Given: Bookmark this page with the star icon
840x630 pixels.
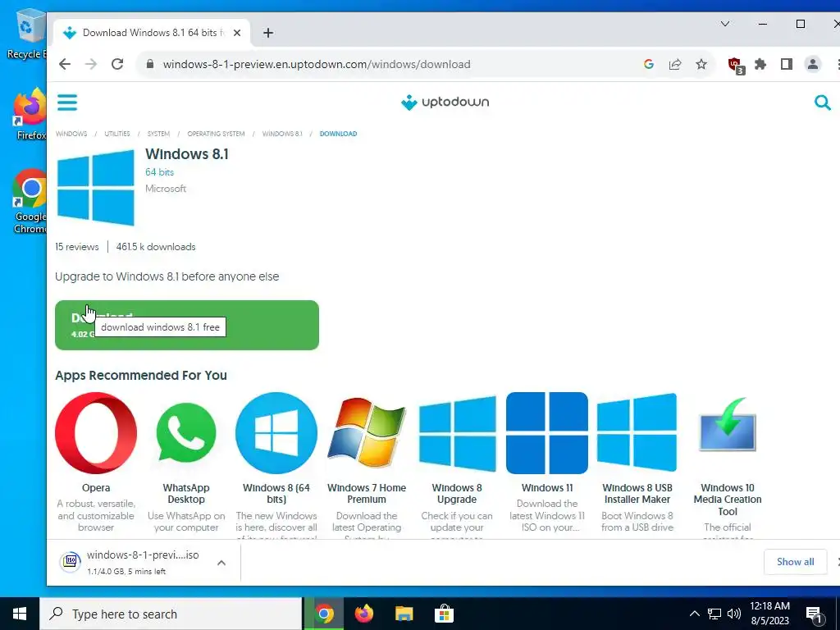Looking at the screenshot, I should click(x=701, y=64).
